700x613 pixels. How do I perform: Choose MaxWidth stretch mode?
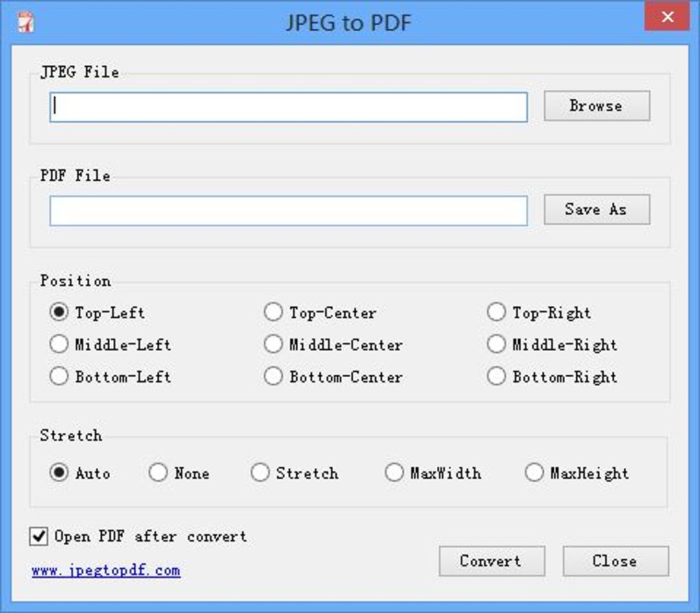point(395,473)
